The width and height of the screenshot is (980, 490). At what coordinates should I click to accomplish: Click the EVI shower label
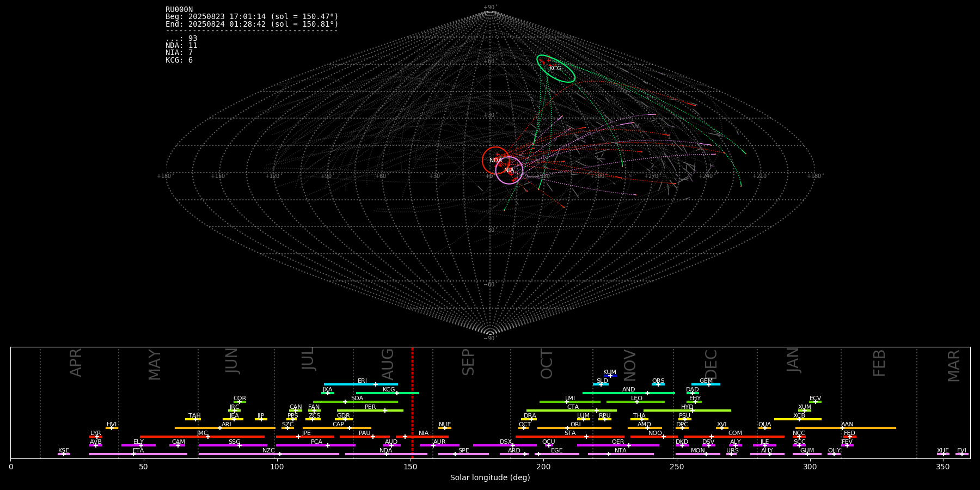[961, 451]
